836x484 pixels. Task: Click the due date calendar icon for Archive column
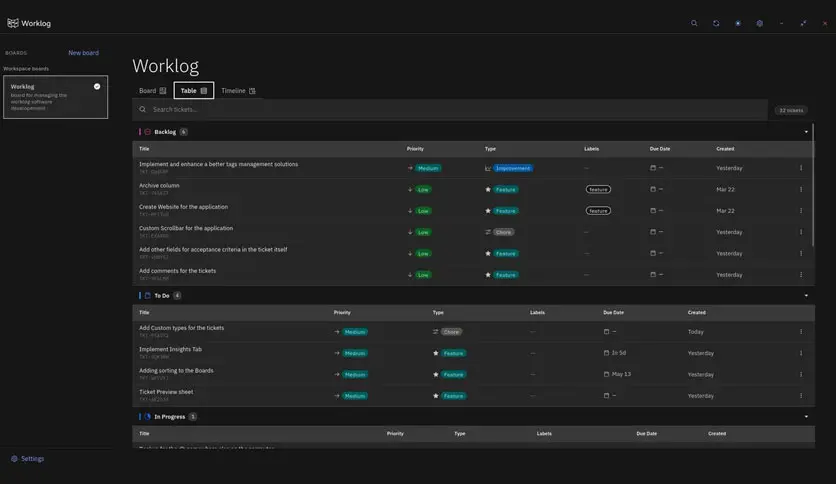[653, 189]
